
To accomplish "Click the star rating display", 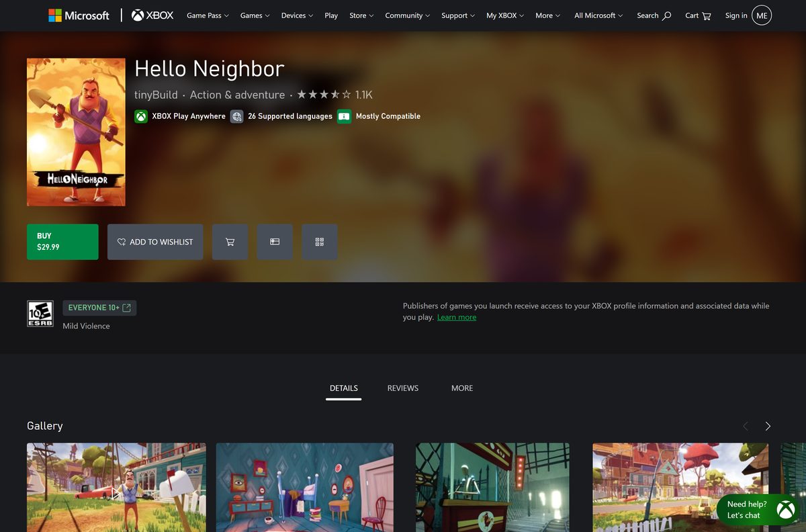I will click(324, 95).
